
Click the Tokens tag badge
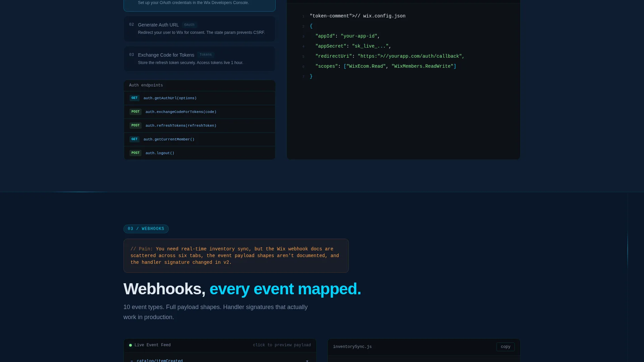[x=206, y=55]
